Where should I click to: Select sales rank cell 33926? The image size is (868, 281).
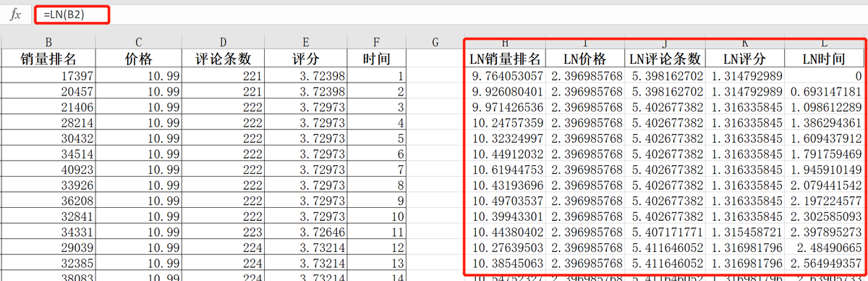[48, 186]
